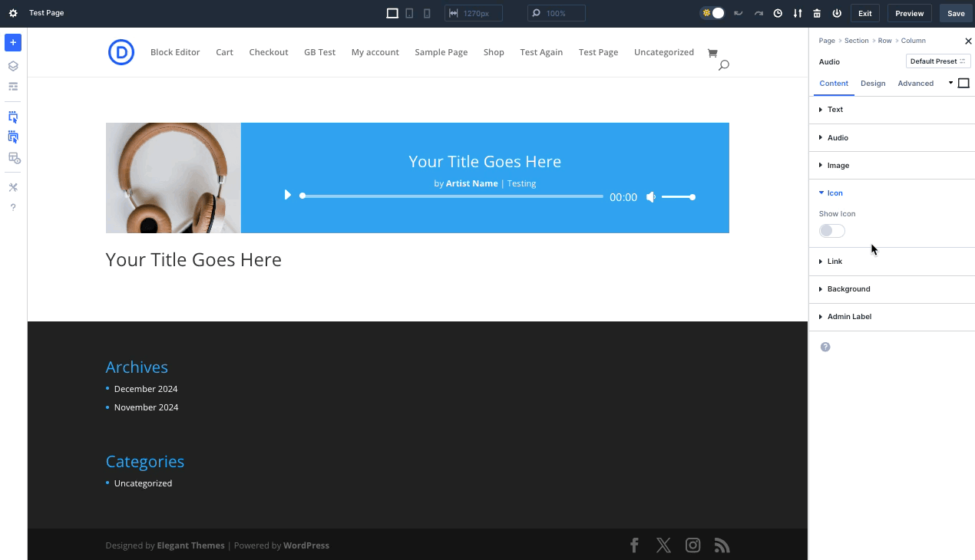The height and width of the screenshot is (560, 975).
Task: Open Uncategorized category link in footer
Action: coord(143,483)
